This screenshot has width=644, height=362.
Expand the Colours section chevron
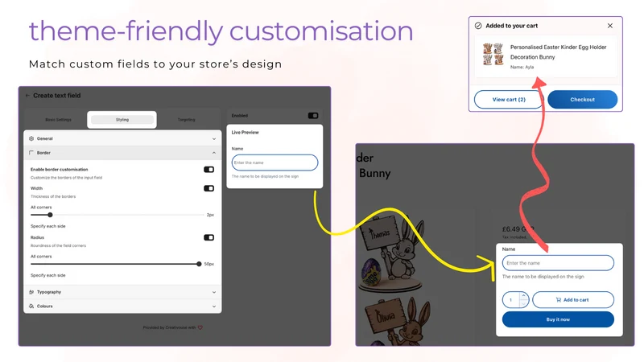tap(214, 306)
